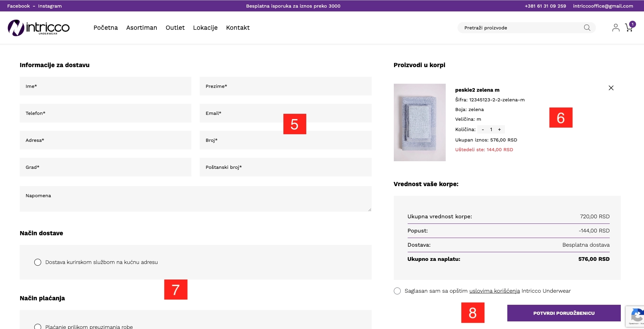Click 'Ukupna vrednost korpe' 720,00 RSD value

[x=595, y=217]
